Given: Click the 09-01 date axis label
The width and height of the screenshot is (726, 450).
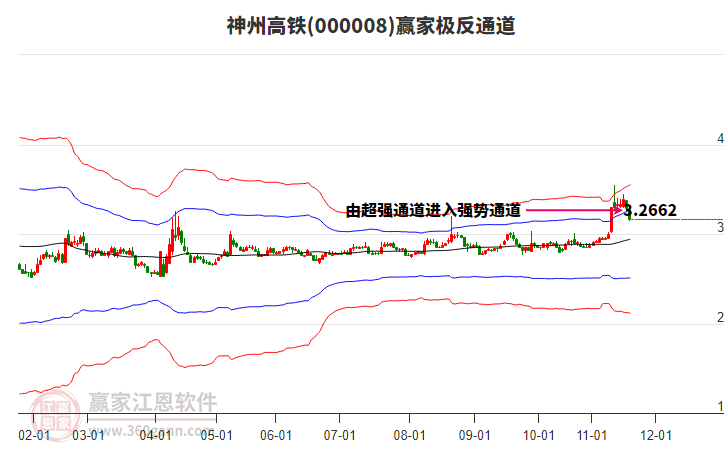Looking at the screenshot, I should [x=475, y=436].
